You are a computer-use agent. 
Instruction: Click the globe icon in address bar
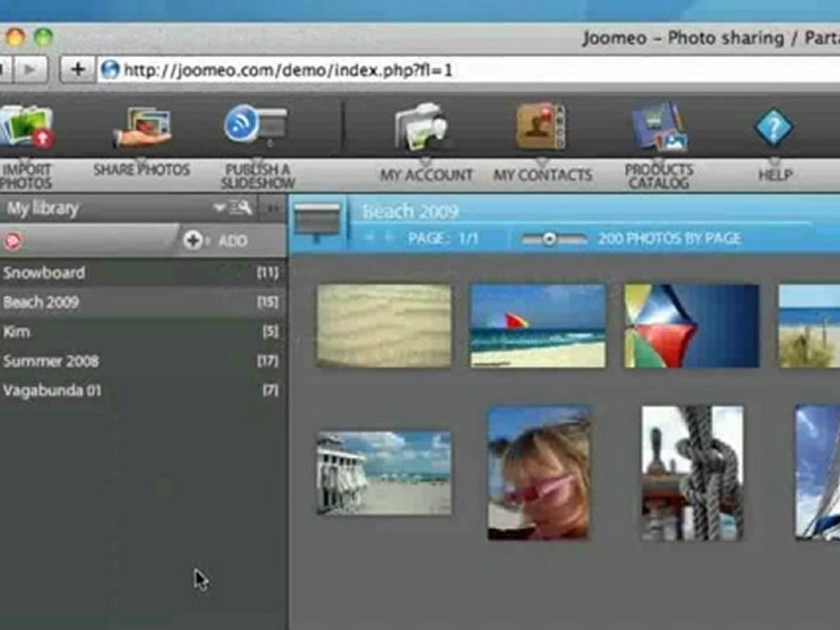(110, 70)
